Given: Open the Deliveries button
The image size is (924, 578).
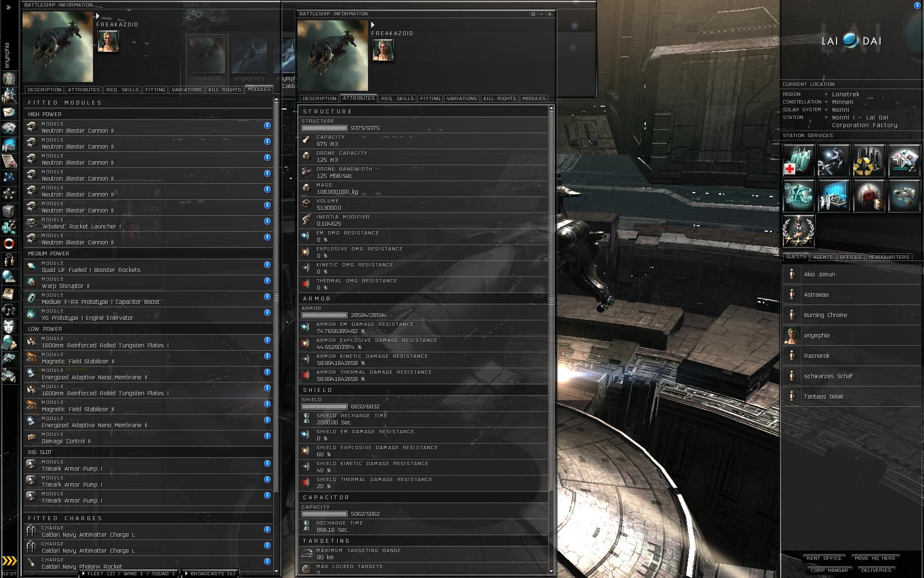Looking at the screenshot, I should [x=876, y=570].
